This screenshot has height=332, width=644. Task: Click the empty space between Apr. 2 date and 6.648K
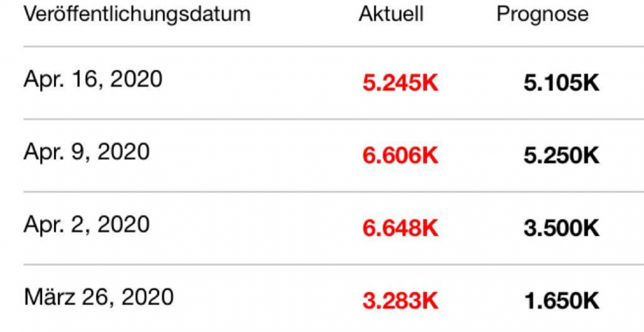coord(258,226)
